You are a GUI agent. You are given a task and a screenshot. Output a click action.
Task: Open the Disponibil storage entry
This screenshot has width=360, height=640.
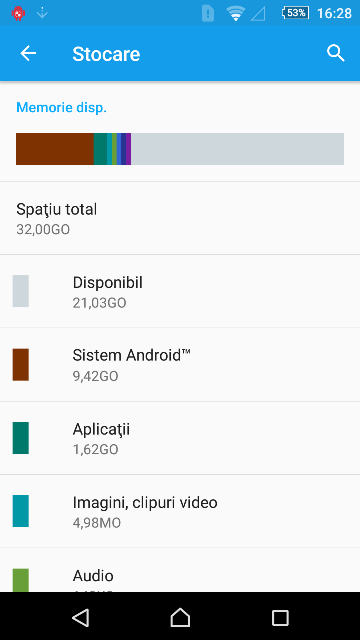point(180,291)
